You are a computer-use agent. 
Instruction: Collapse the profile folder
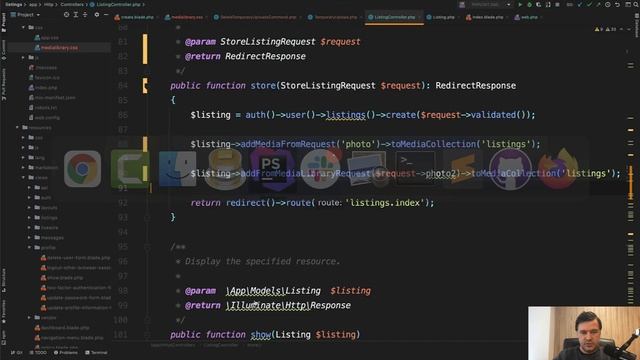click(29, 247)
